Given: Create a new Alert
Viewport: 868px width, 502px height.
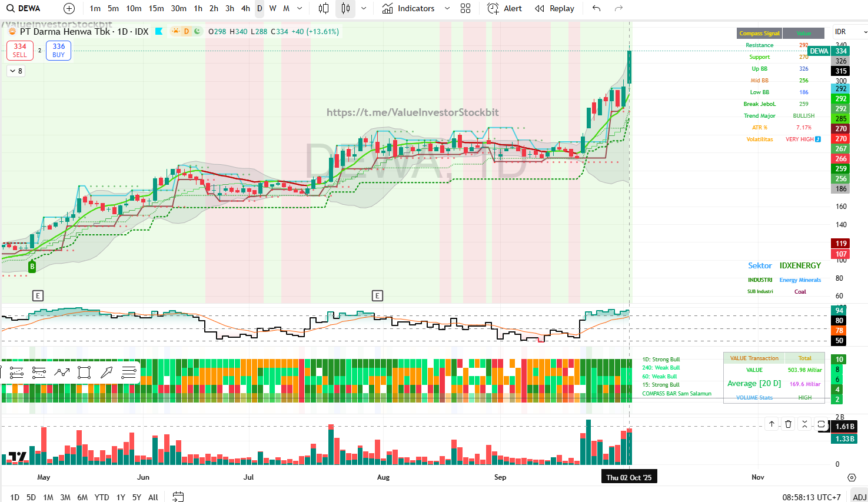Looking at the screenshot, I should point(505,8).
